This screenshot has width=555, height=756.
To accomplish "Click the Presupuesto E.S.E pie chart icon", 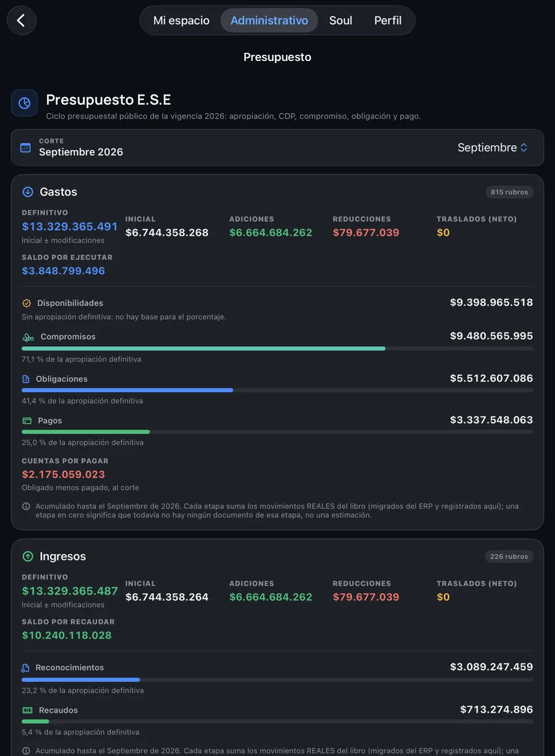I will pyautogui.click(x=25, y=103).
